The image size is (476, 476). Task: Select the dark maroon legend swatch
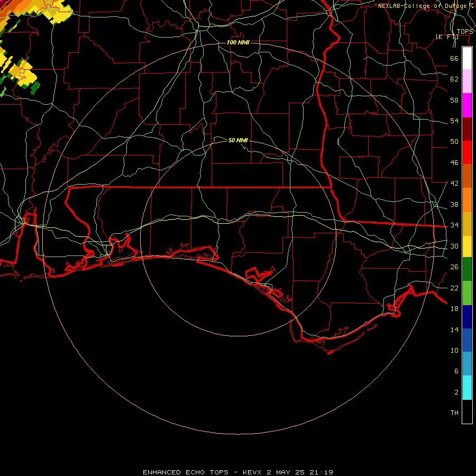467,129
